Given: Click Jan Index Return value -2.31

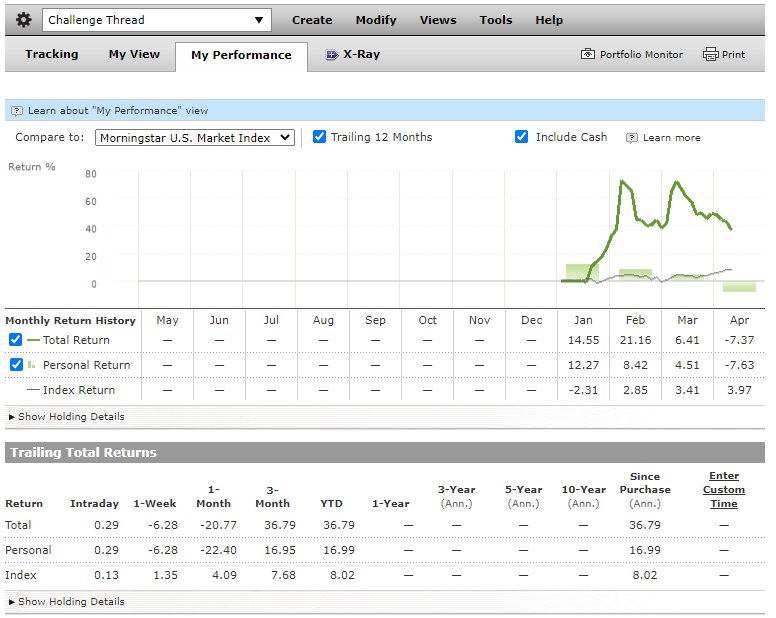Looking at the screenshot, I should (583, 390).
